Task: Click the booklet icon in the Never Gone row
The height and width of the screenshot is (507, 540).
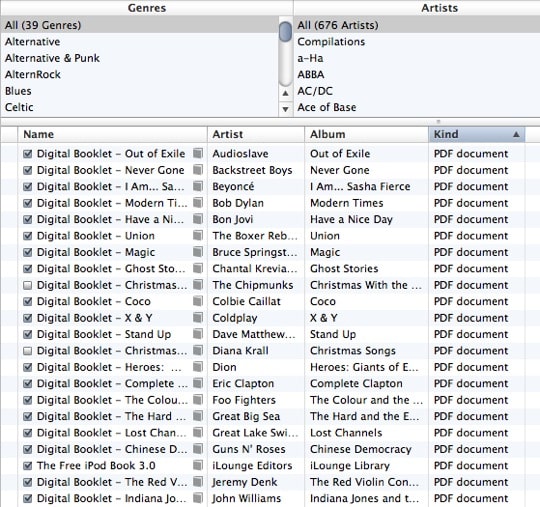Action: (198, 169)
